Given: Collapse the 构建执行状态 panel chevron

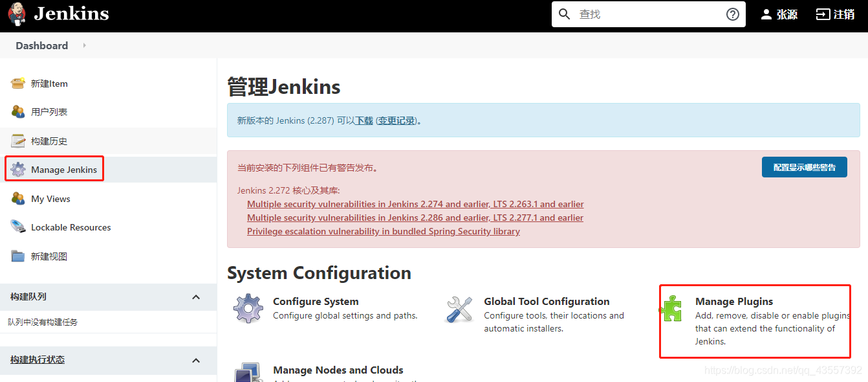Looking at the screenshot, I should pos(197,359).
